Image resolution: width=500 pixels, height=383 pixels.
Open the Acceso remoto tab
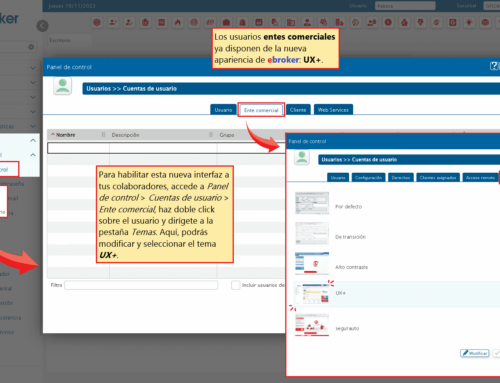pos(480,178)
